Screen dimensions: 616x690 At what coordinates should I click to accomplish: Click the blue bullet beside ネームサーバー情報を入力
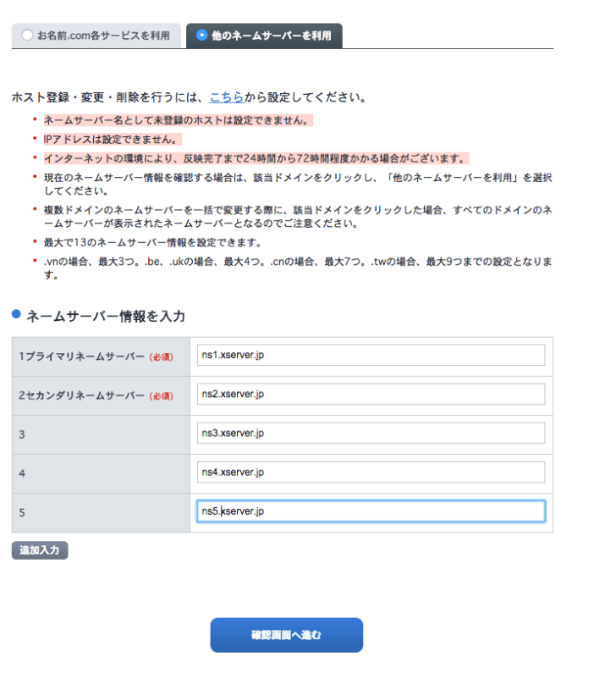16,314
